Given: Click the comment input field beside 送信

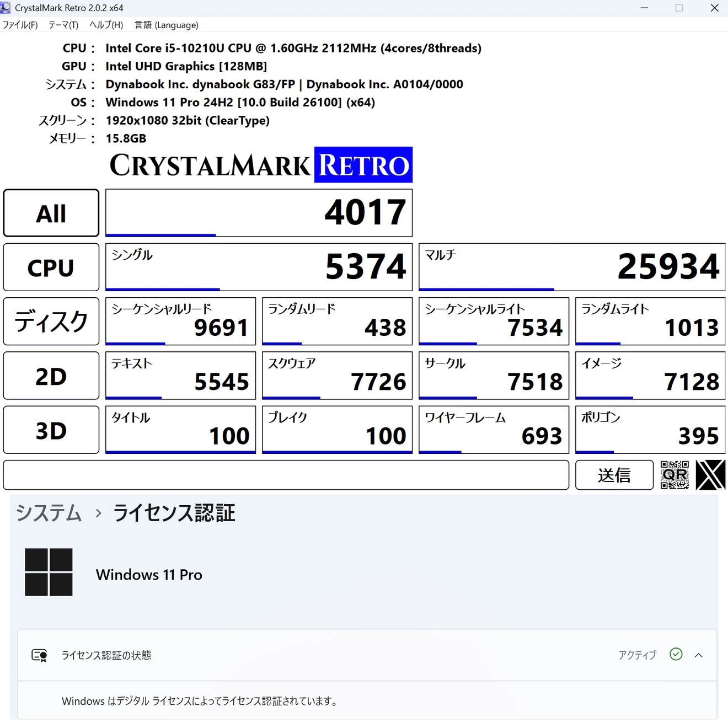Looking at the screenshot, I should [x=286, y=475].
